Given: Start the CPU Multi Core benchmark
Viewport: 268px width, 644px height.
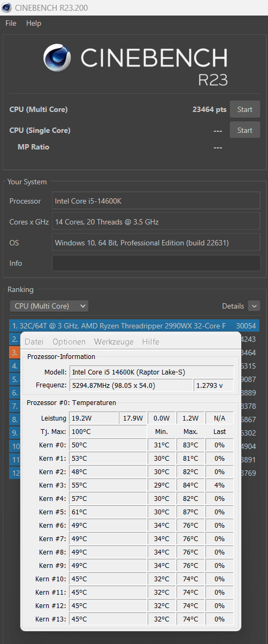Looking at the screenshot, I should (x=245, y=109).
